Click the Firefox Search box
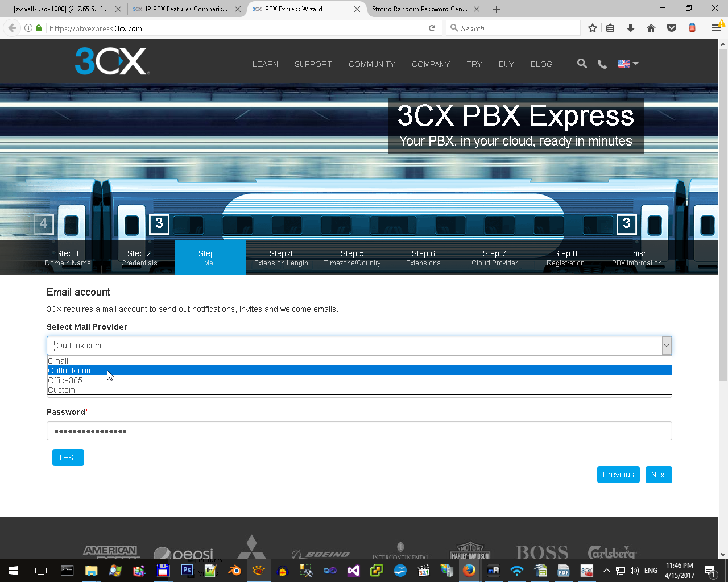The width and height of the screenshot is (728, 582). pos(513,28)
